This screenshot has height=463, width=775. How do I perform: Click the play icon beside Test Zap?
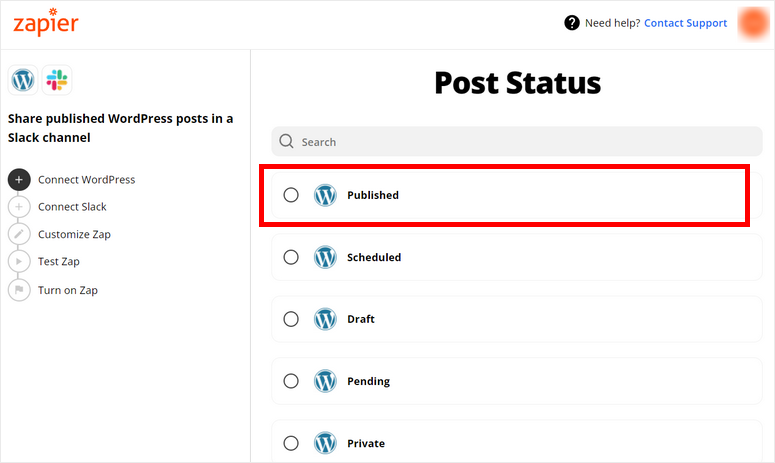(19, 261)
